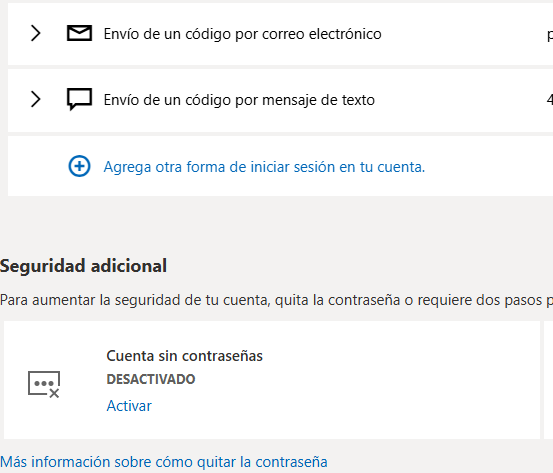Click the envelope icon for email code

pos(79,33)
